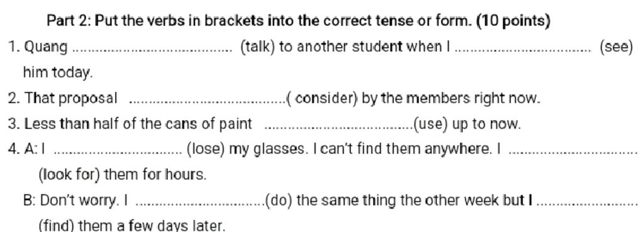Click the blank before (look for)
The height and width of the screenshot is (232, 644).
click(573, 153)
